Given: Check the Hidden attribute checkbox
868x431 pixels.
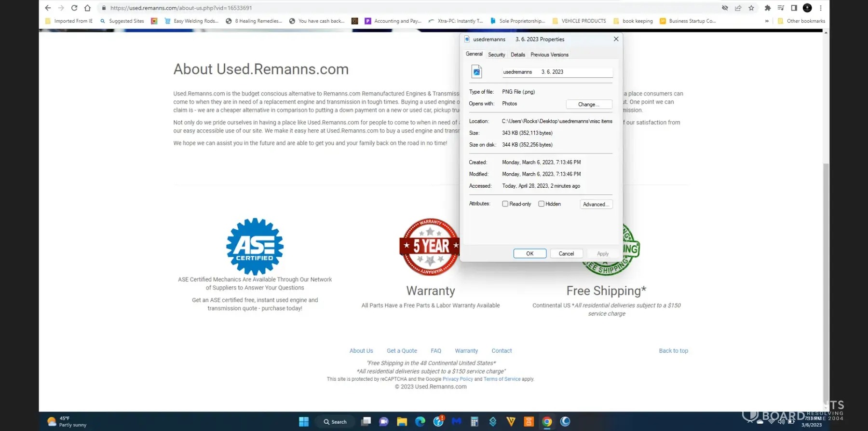Looking at the screenshot, I should tap(541, 204).
